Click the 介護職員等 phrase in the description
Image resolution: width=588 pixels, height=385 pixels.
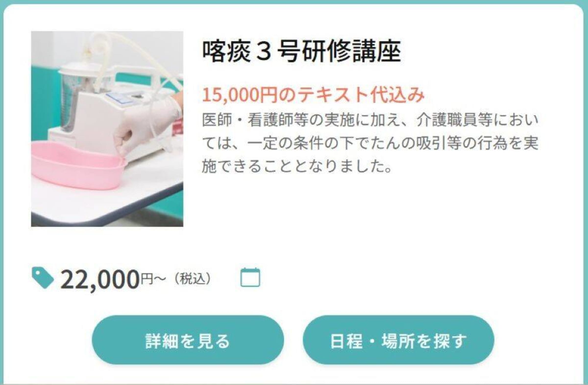click(x=454, y=120)
